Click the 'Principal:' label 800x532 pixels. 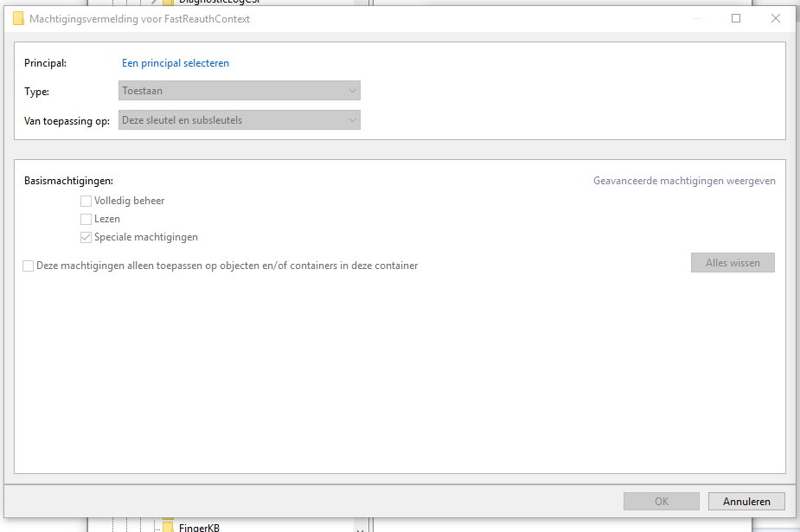point(46,63)
